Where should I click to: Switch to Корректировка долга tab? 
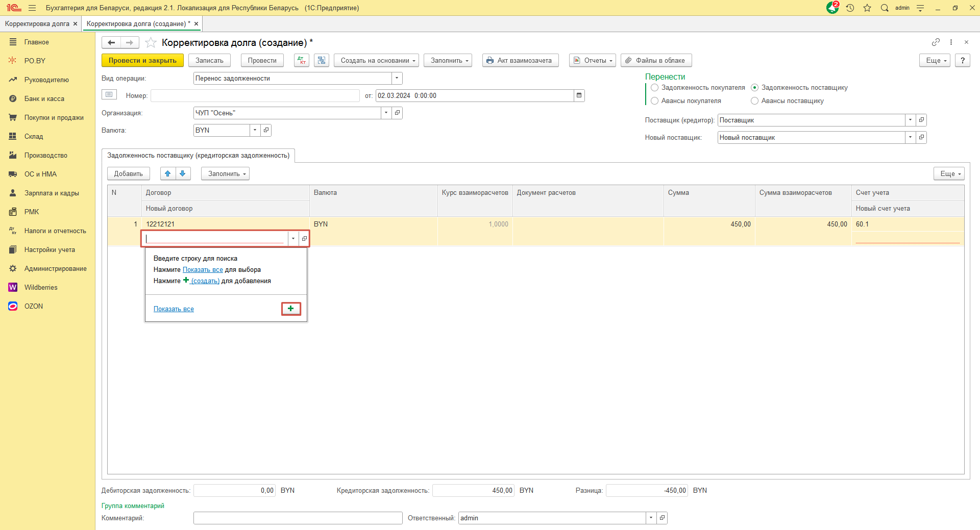point(37,23)
